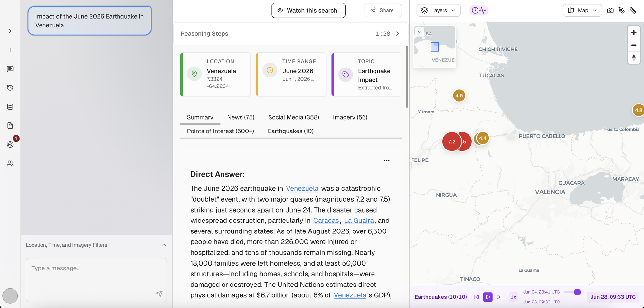The image size is (644, 308).
Task: Open the documents sidebar icon
Action: tap(10, 126)
